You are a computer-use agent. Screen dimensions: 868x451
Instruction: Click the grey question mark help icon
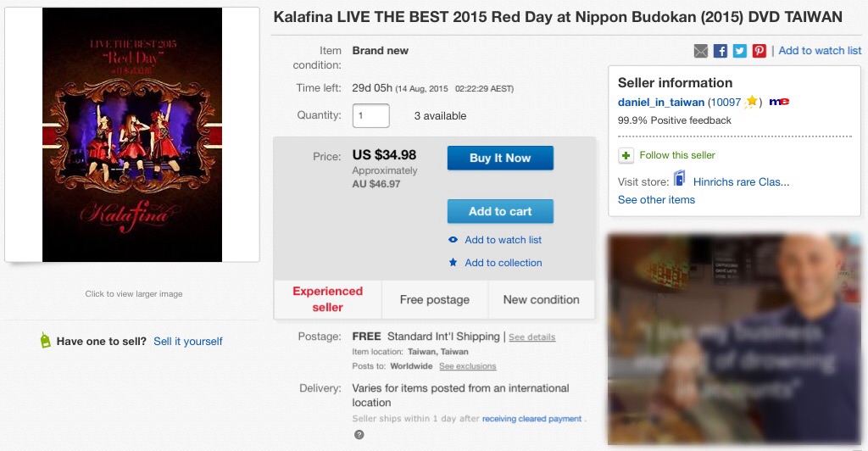(x=359, y=435)
